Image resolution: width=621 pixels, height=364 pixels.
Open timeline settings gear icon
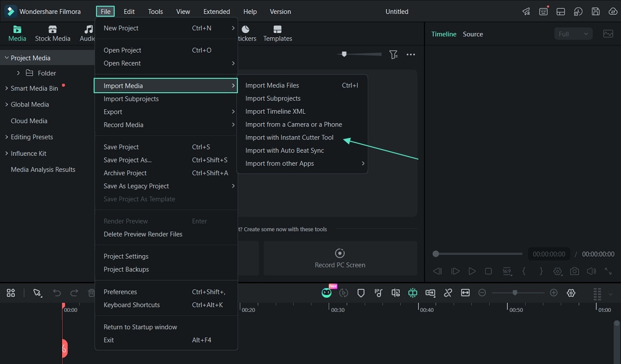pos(571,293)
